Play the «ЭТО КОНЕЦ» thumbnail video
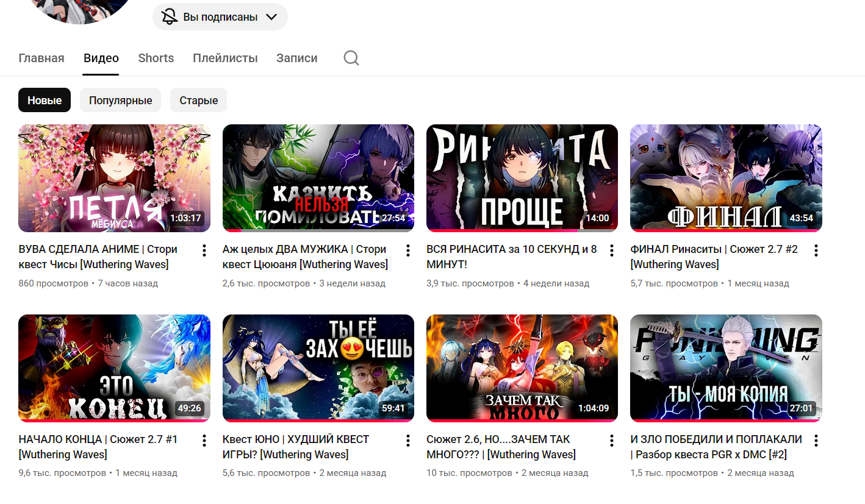The width and height of the screenshot is (865, 504). pyautogui.click(x=115, y=368)
